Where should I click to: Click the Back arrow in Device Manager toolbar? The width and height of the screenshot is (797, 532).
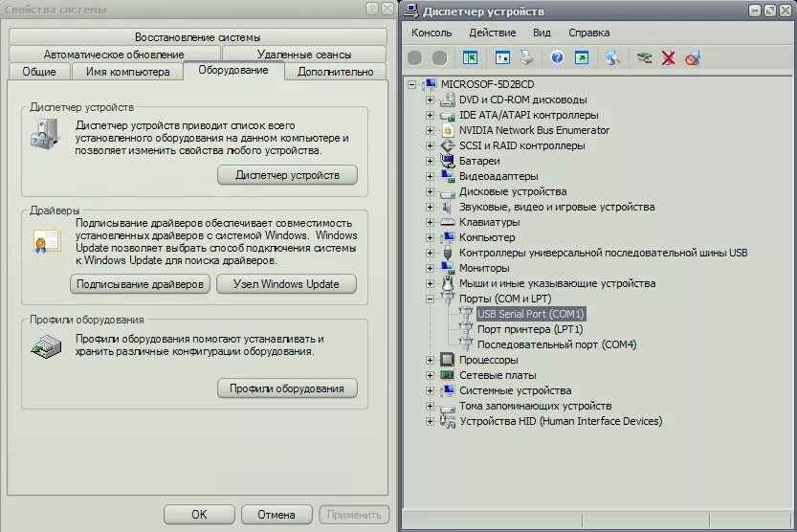tap(415, 58)
